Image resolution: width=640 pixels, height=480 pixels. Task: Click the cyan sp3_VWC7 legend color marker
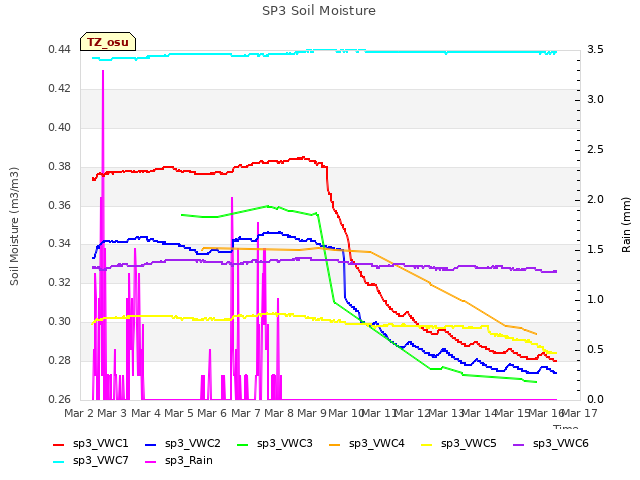point(59,462)
